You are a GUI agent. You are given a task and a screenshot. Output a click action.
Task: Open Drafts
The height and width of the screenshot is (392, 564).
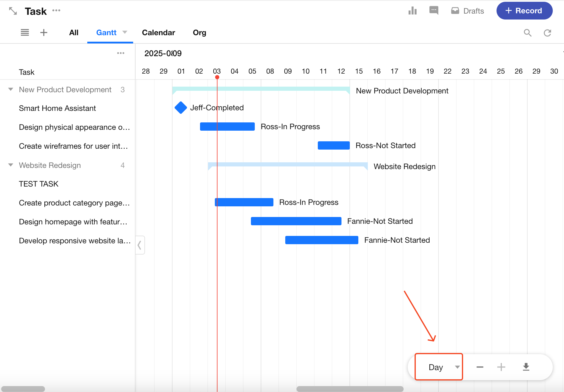pyautogui.click(x=468, y=11)
